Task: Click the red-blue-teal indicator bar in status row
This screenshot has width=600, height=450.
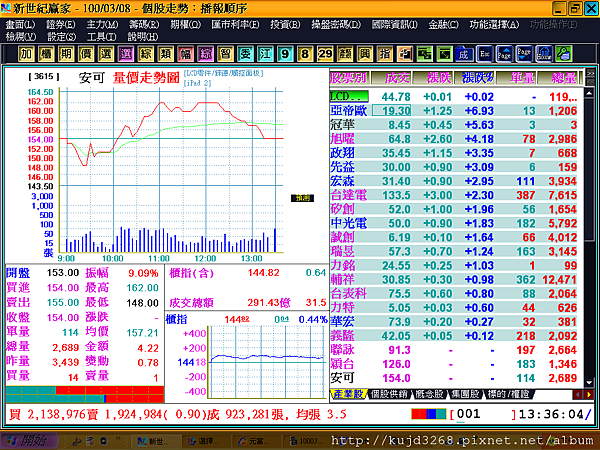Action: 429,414
